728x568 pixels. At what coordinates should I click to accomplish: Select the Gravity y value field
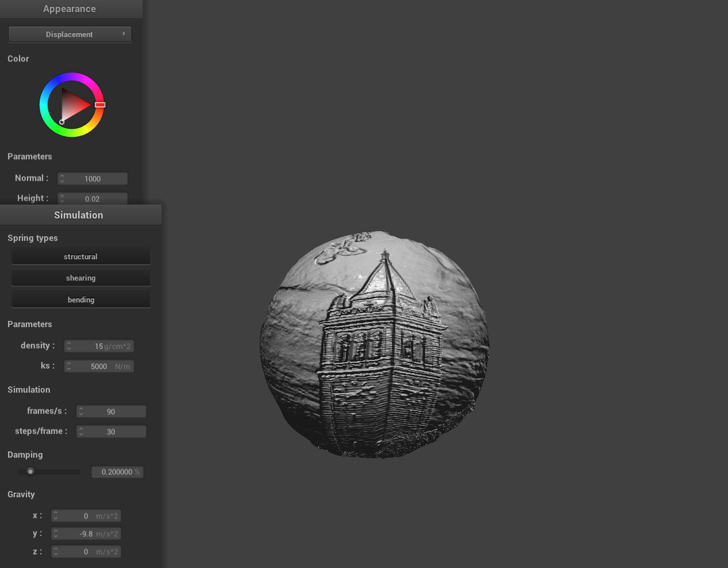[x=87, y=534]
